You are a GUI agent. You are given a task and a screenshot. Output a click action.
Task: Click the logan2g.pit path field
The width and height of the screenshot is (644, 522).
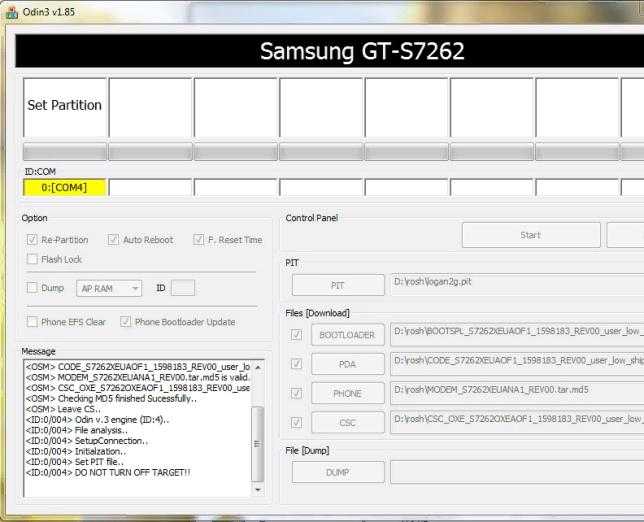(517, 284)
